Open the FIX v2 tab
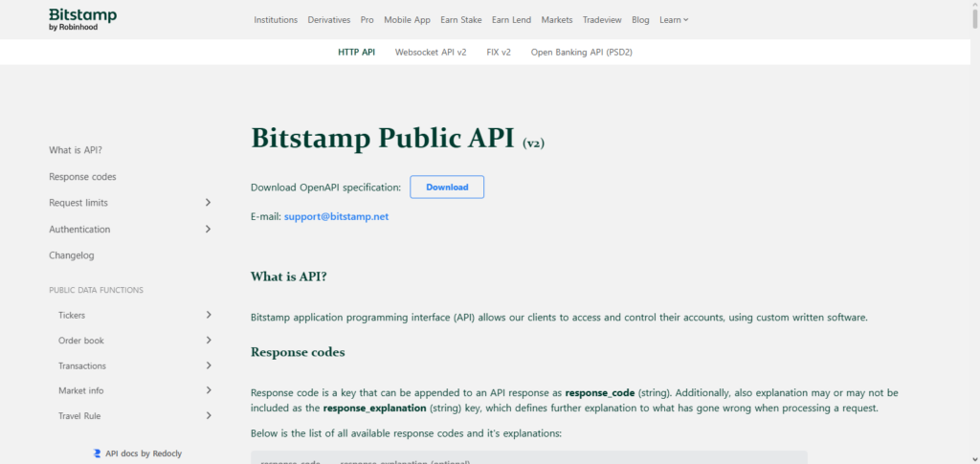 click(499, 53)
